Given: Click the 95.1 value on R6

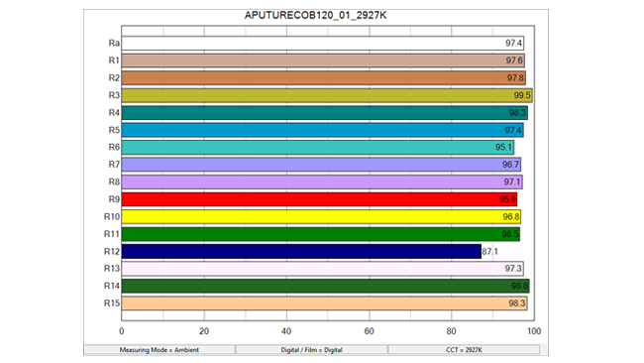Looking at the screenshot, I should [x=503, y=147].
